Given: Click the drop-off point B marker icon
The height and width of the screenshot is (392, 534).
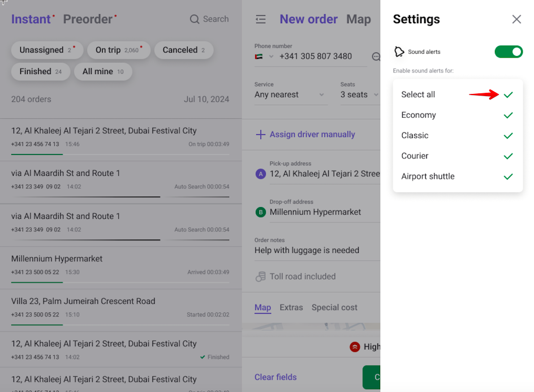Looking at the screenshot, I should pos(260,212).
